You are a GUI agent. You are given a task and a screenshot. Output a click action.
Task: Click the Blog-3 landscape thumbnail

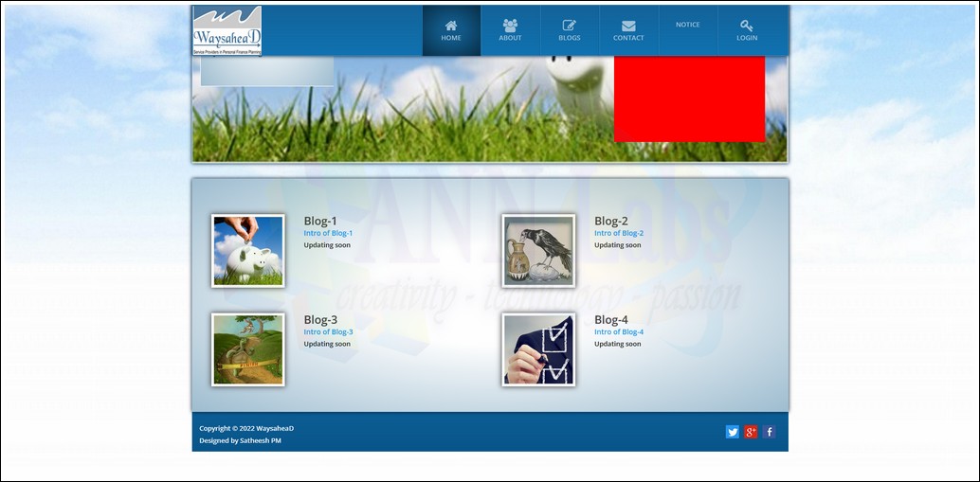[247, 349]
